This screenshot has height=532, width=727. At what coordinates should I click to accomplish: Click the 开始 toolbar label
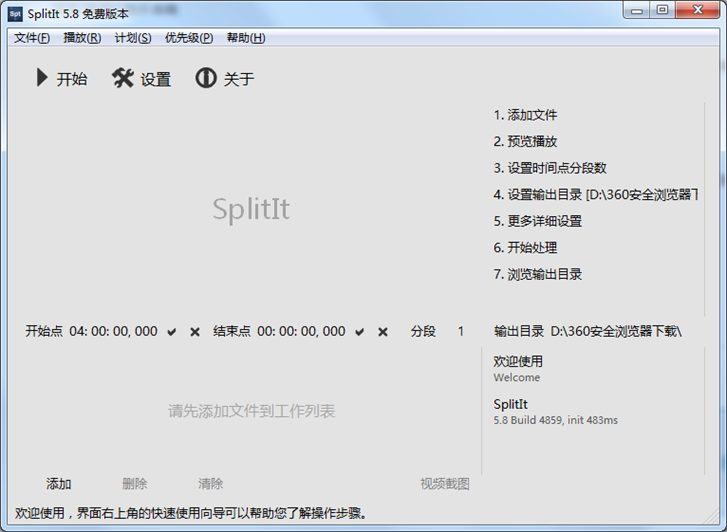72,79
